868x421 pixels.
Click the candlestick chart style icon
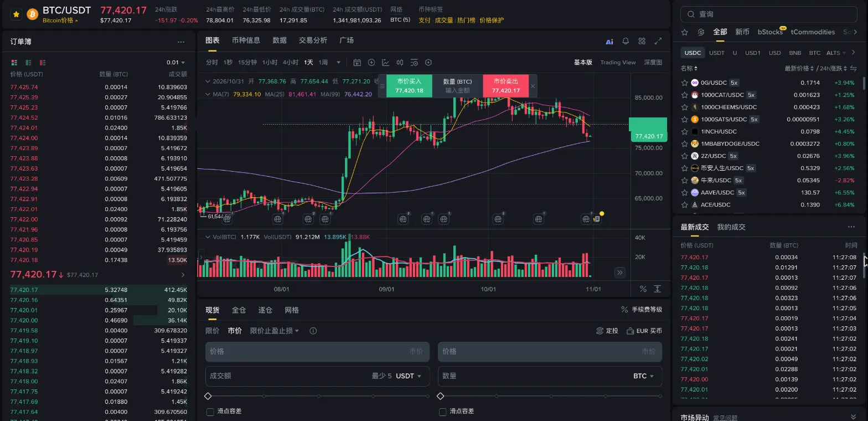[x=400, y=63]
